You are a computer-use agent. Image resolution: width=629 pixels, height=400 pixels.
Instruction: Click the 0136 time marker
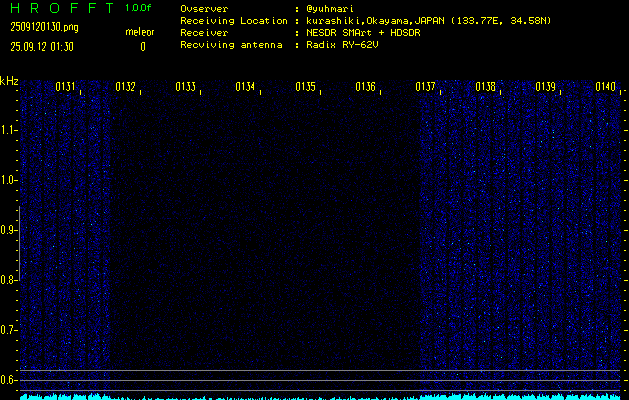[x=365, y=87]
